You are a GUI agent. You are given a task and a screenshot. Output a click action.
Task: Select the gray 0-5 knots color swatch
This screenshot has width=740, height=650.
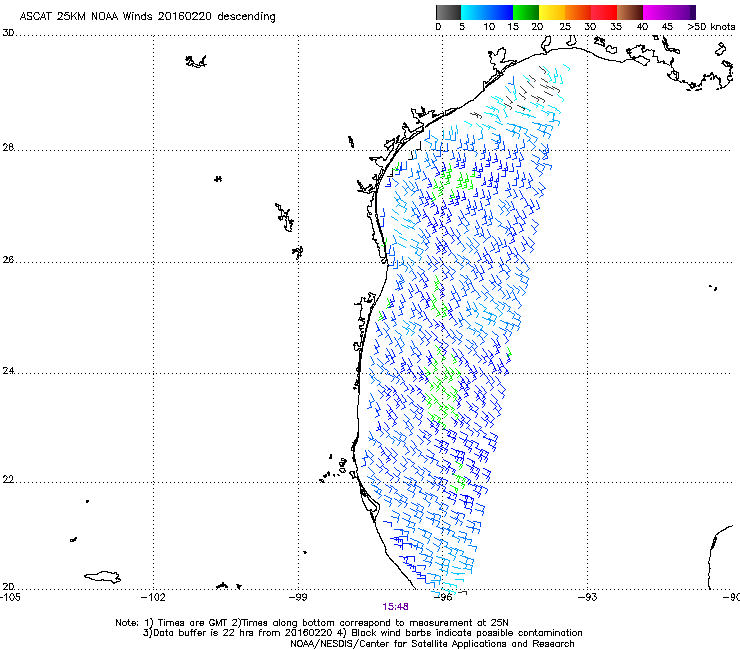click(x=448, y=12)
